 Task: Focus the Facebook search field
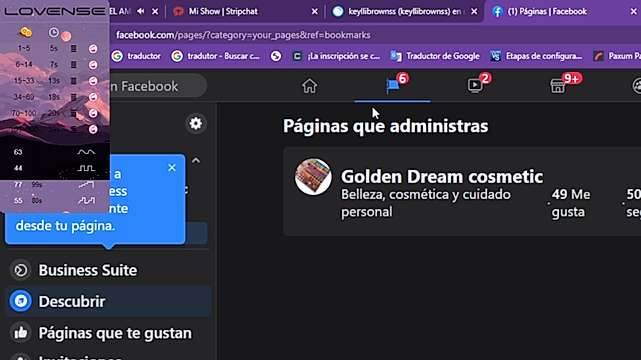point(158,86)
